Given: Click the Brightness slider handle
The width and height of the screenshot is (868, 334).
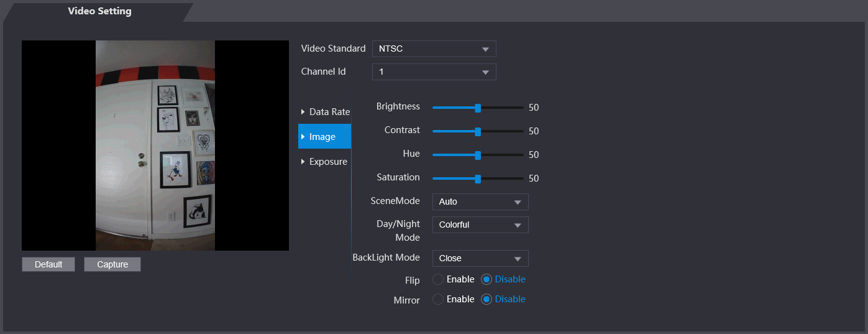Looking at the screenshot, I should [x=478, y=108].
